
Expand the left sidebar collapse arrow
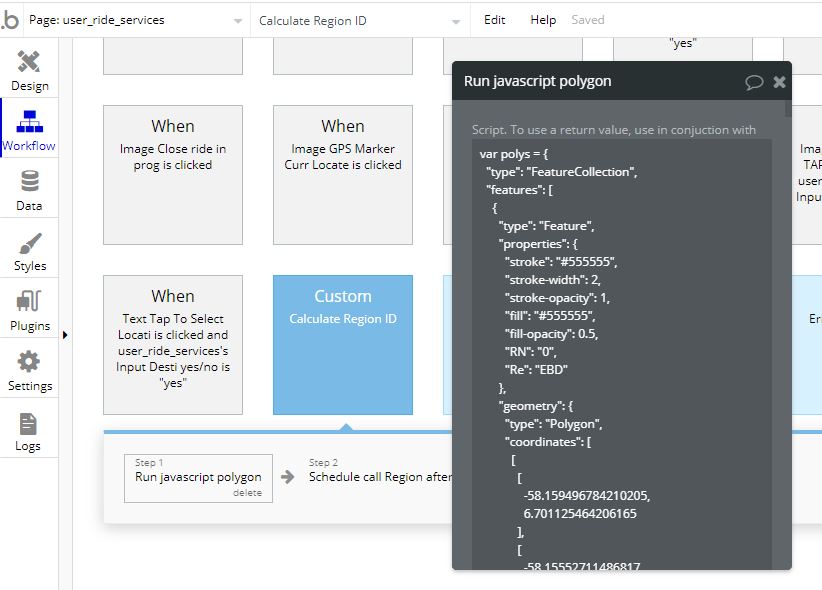pos(65,335)
